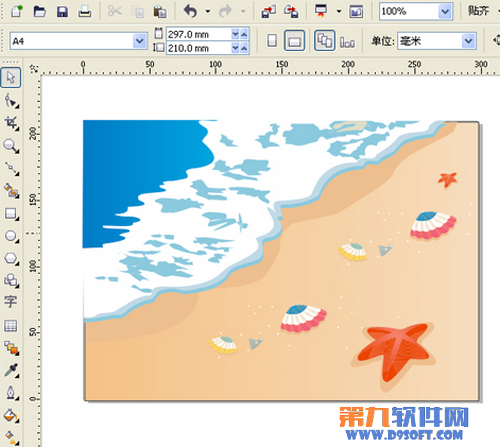
Task: Select the Text tool 字
Action: point(10,302)
